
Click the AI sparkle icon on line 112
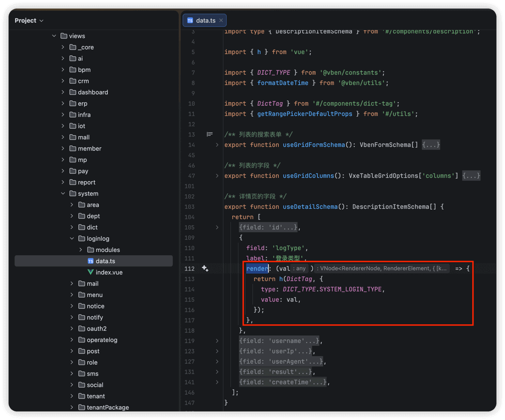pos(205,268)
